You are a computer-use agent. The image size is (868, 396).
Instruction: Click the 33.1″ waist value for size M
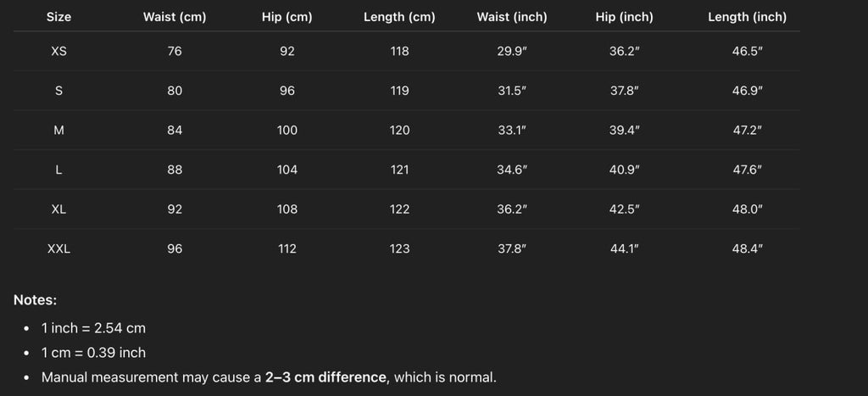tap(512, 130)
